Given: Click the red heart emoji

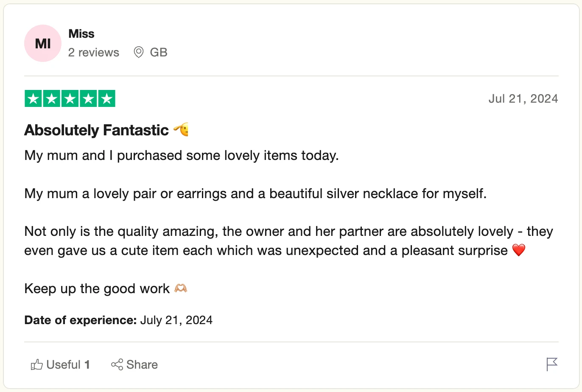Looking at the screenshot, I should [519, 250].
